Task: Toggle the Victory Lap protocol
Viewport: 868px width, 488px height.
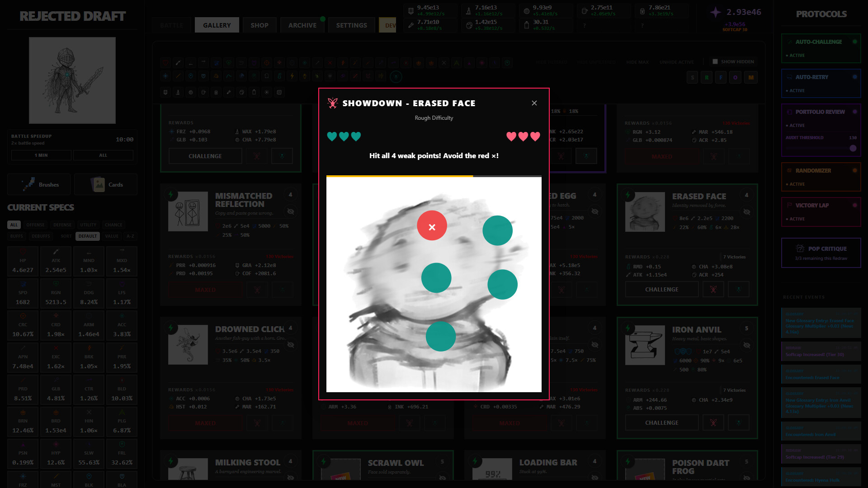Action: click(821, 211)
